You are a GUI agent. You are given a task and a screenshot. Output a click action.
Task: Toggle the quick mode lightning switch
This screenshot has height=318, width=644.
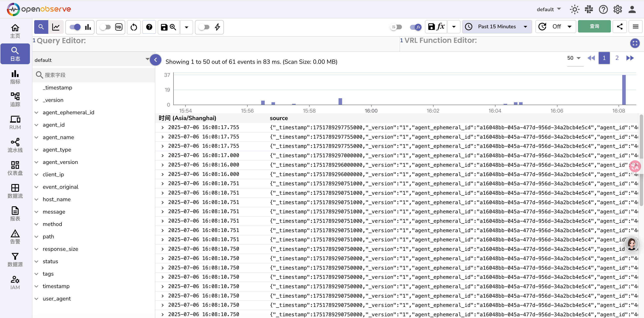(204, 27)
